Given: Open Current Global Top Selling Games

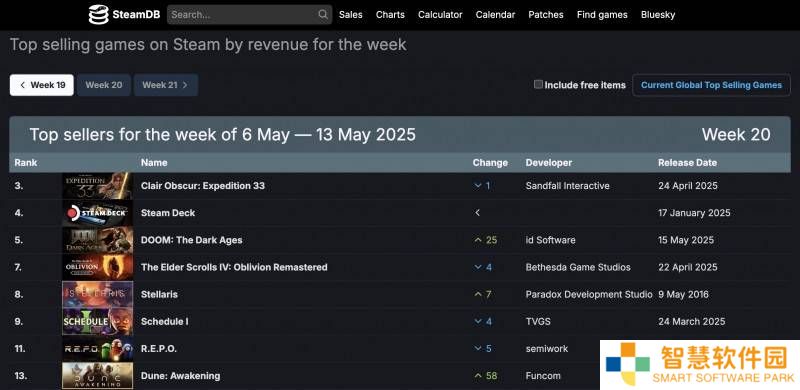Looking at the screenshot, I should [x=711, y=85].
